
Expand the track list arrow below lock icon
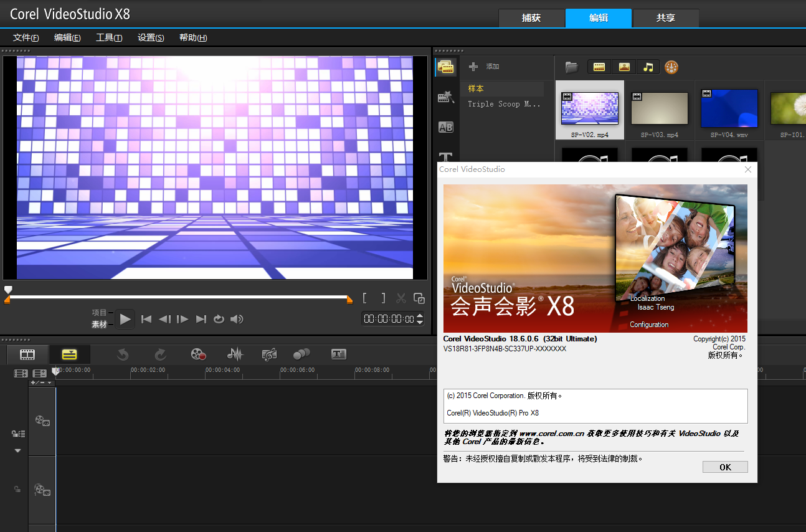click(17, 450)
